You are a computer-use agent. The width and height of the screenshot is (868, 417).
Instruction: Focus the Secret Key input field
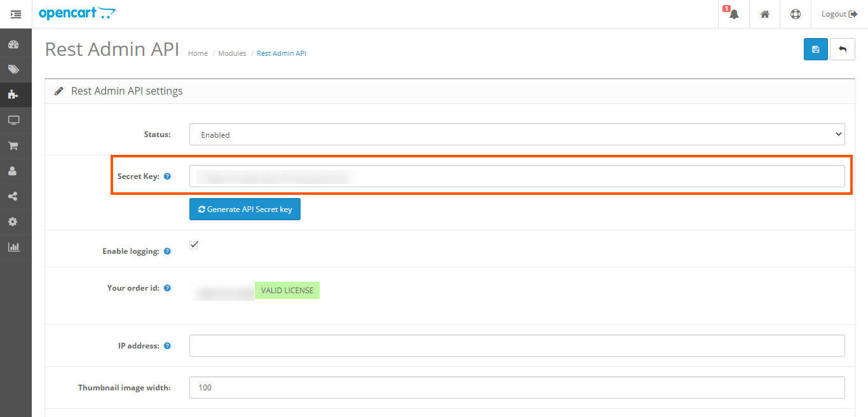(x=517, y=176)
